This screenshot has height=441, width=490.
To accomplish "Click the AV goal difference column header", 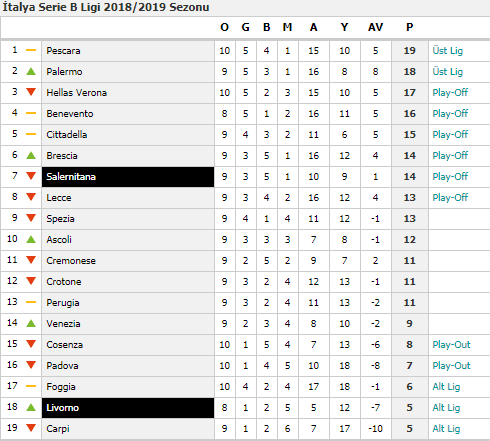I will click(x=376, y=27).
